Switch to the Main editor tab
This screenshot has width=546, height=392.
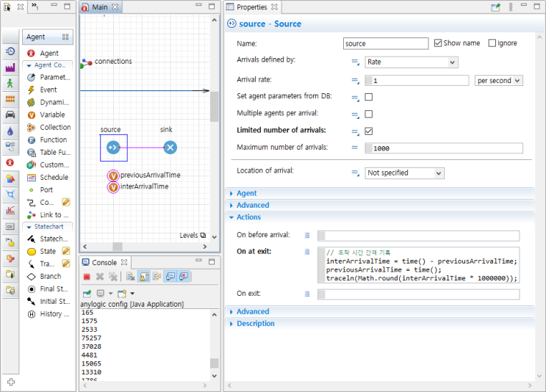pyautogui.click(x=100, y=7)
